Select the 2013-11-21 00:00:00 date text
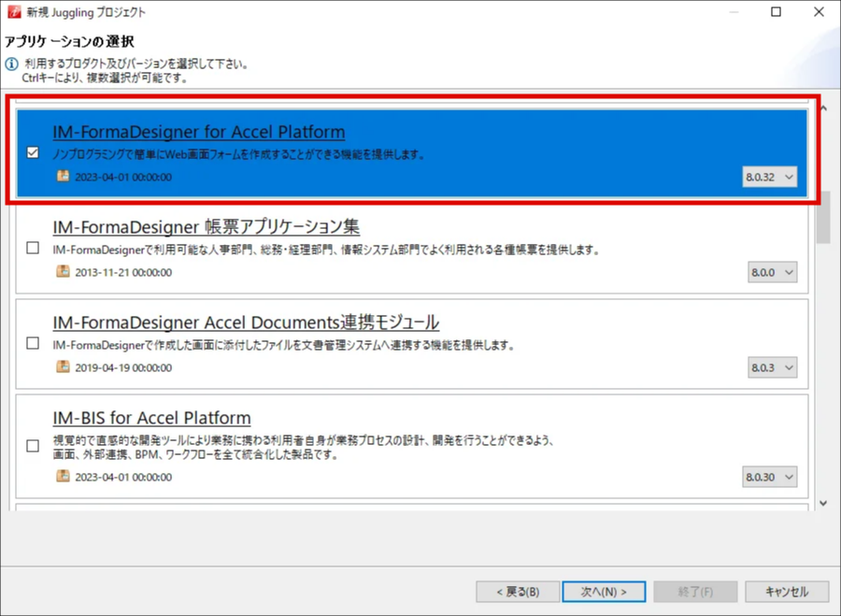Screen dimensions: 841x616 click(x=123, y=273)
